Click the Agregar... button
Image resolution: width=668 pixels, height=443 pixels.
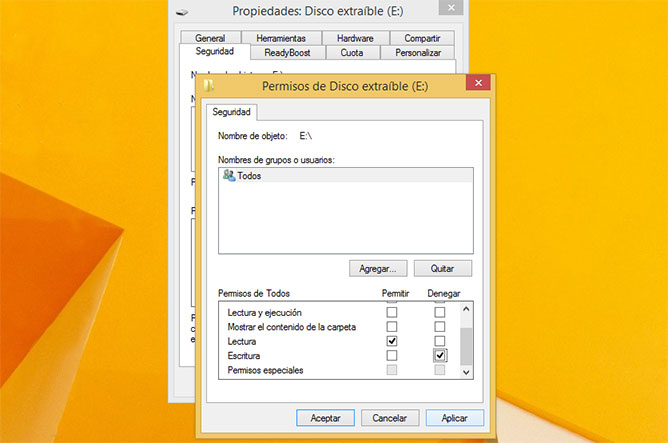[378, 268]
